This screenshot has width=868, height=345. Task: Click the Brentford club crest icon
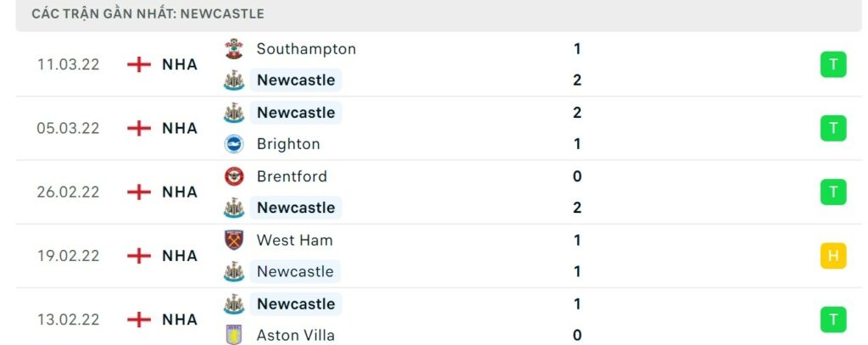tap(233, 176)
